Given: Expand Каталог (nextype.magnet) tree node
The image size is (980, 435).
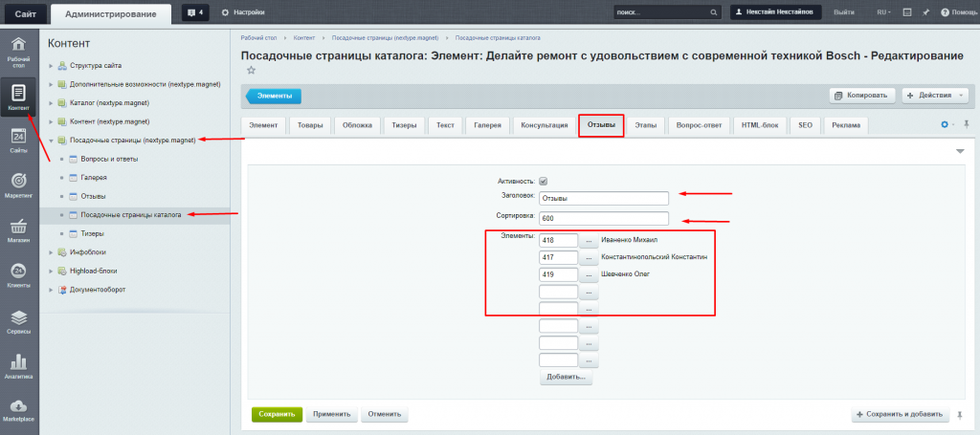Looking at the screenshot, I should tap(52, 103).
